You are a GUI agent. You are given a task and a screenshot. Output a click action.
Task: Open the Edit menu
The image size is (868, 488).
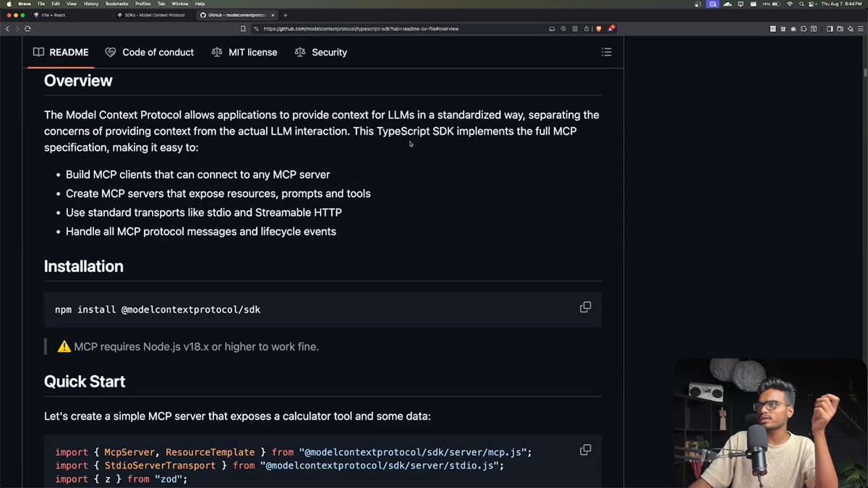pyautogui.click(x=56, y=4)
